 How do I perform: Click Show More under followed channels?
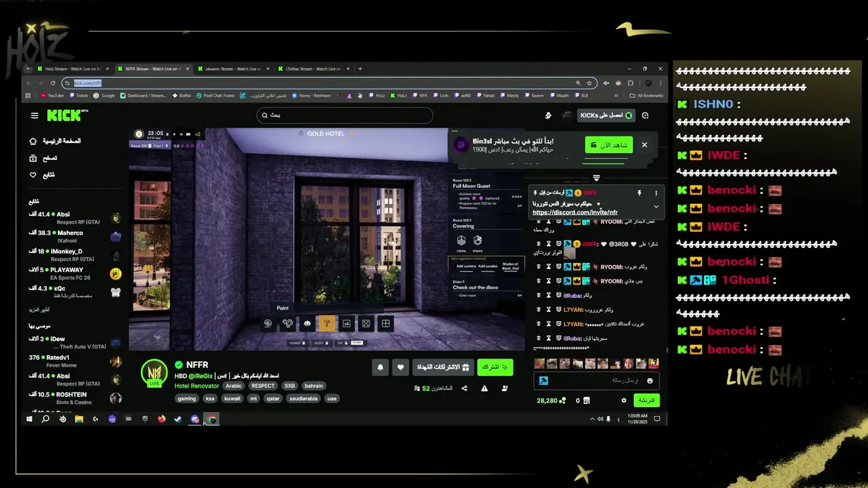click(x=39, y=310)
